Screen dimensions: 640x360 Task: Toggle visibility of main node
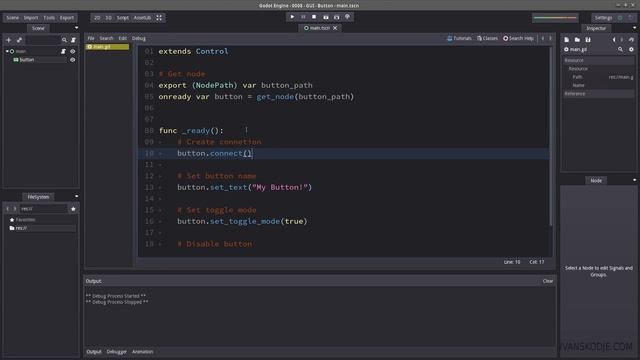point(73,51)
